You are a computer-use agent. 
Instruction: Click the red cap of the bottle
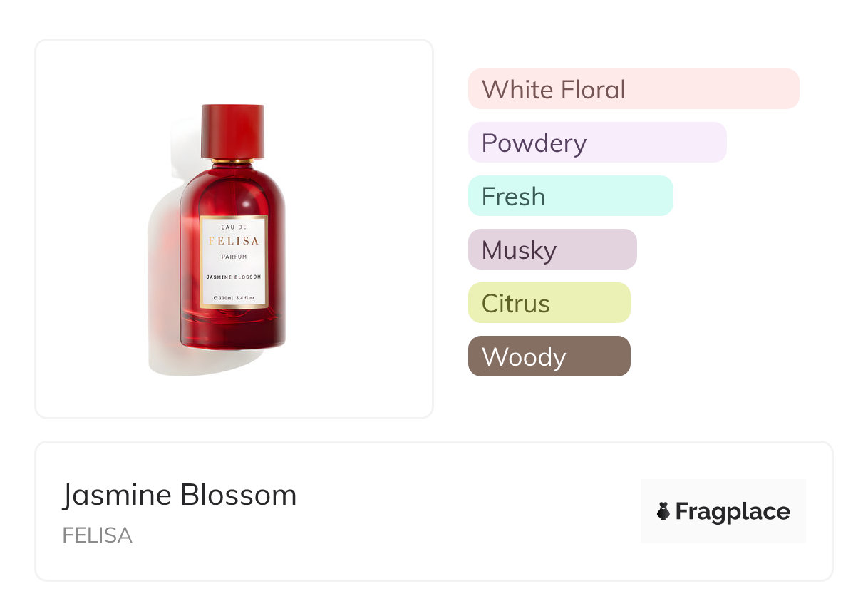(232, 130)
